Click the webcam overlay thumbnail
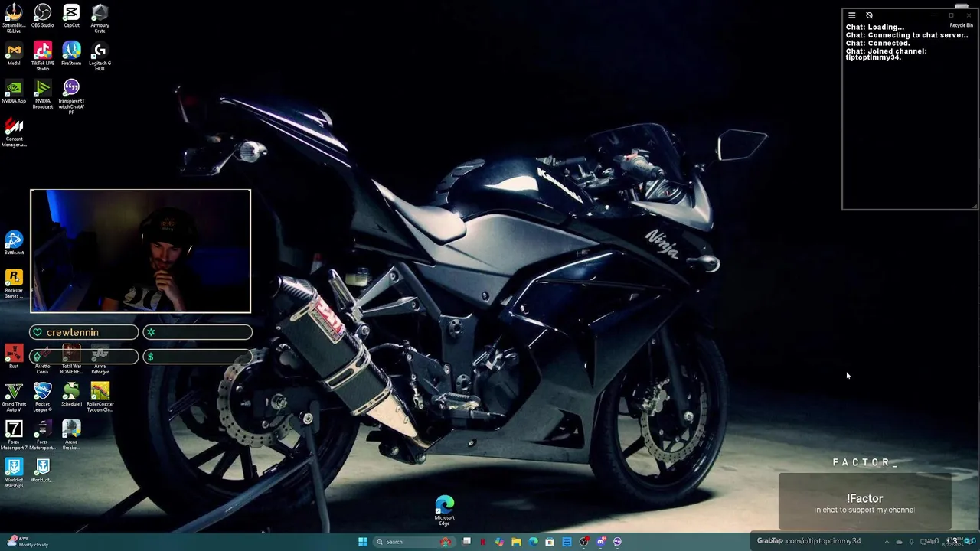Image resolution: width=980 pixels, height=551 pixels. click(x=140, y=251)
